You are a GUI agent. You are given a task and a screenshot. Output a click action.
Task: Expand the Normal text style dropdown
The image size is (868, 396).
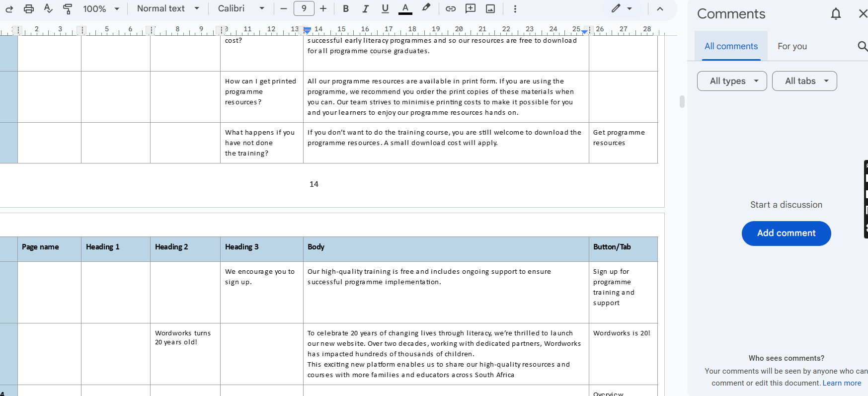[168, 9]
